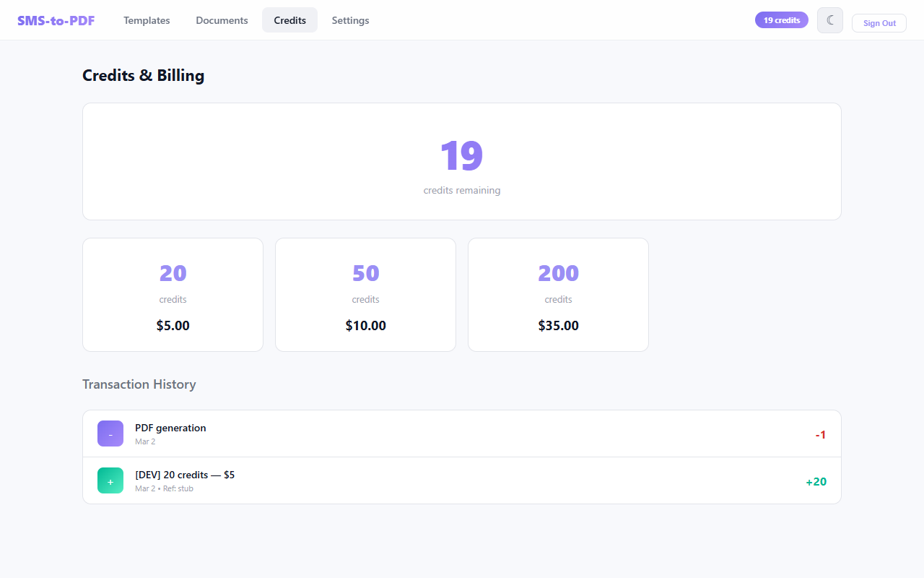Click the [DEV] 20 credits — $5 transaction
This screenshot has width=924, height=578.
[462, 480]
